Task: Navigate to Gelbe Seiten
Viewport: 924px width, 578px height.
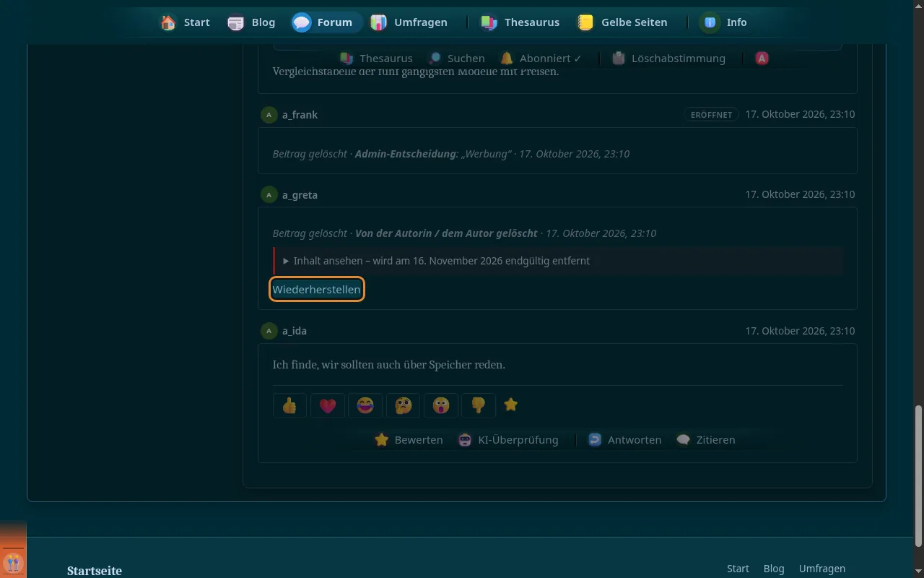Action: pos(622,22)
